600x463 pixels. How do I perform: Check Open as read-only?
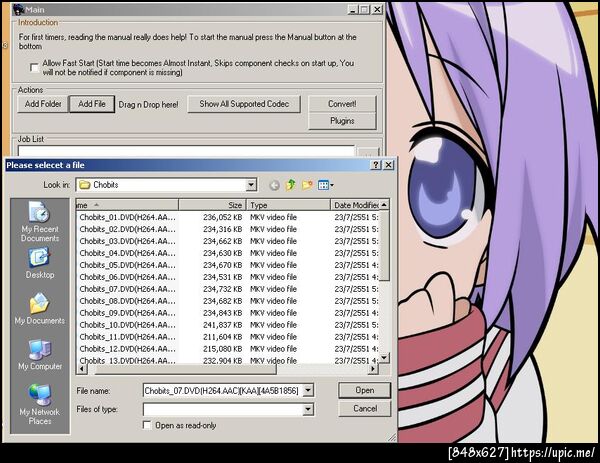click(x=147, y=425)
